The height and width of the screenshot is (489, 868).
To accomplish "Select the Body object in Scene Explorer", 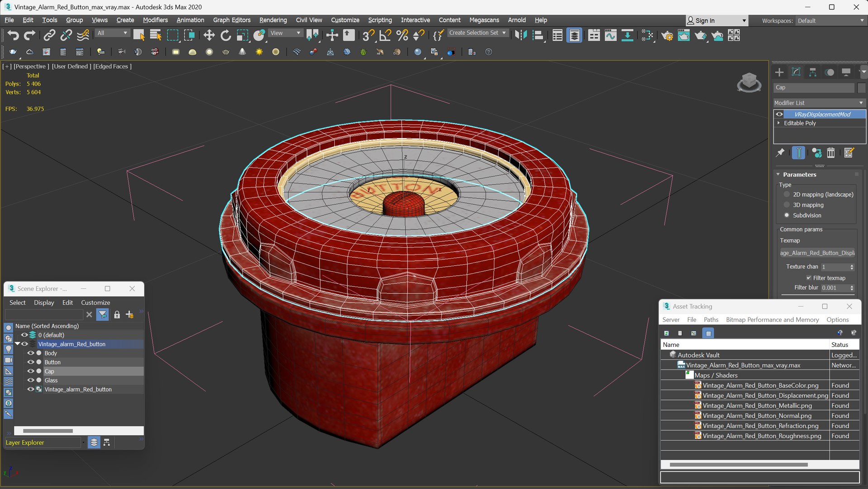I will pos(51,353).
